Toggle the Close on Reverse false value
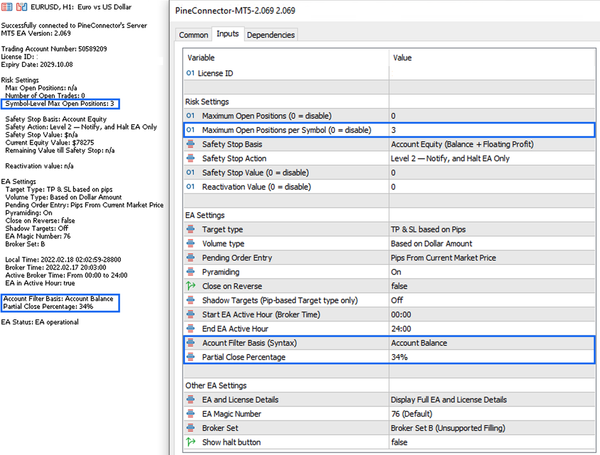 [489, 285]
